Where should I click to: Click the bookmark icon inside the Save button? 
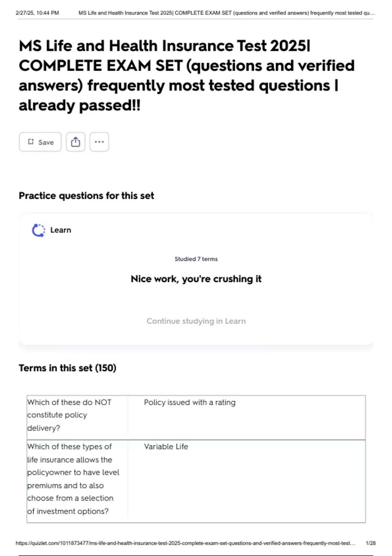[x=31, y=142]
